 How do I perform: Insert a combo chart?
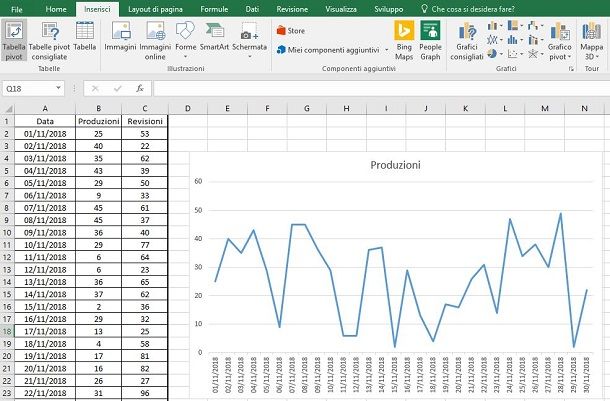[533, 40]
